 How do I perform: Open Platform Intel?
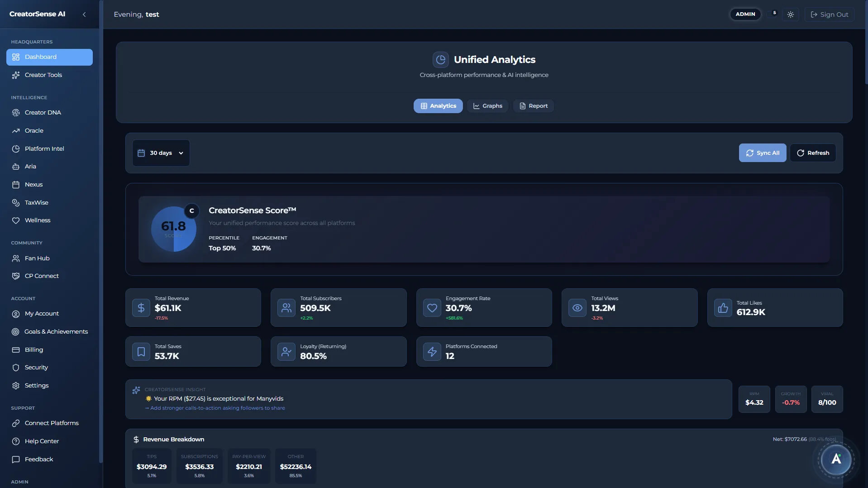44,148
